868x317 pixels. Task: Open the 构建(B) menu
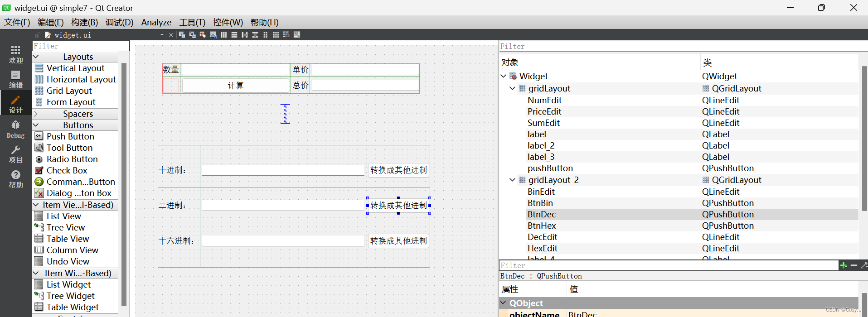coord(84,22)
